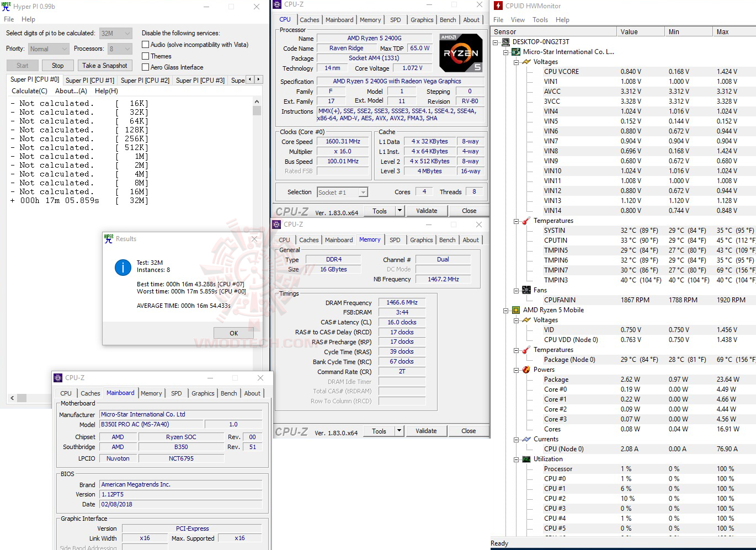Collapse the DESKTOP-0NG2T3T tree node
This screenshot has height=550, width=756.
point(496,42)
